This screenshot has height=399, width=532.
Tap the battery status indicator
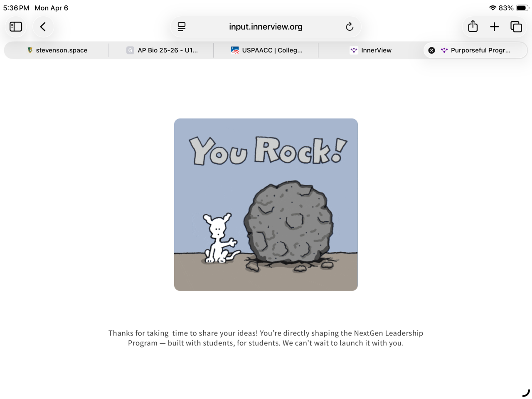[x=522, y=8]
